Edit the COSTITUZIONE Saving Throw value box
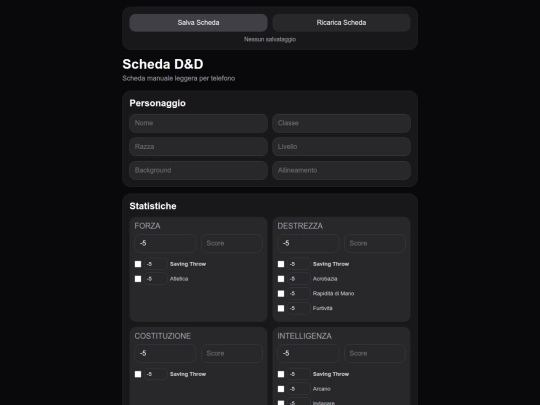The width and height of the screenshot is (540, 405). (x=156, y=374)
